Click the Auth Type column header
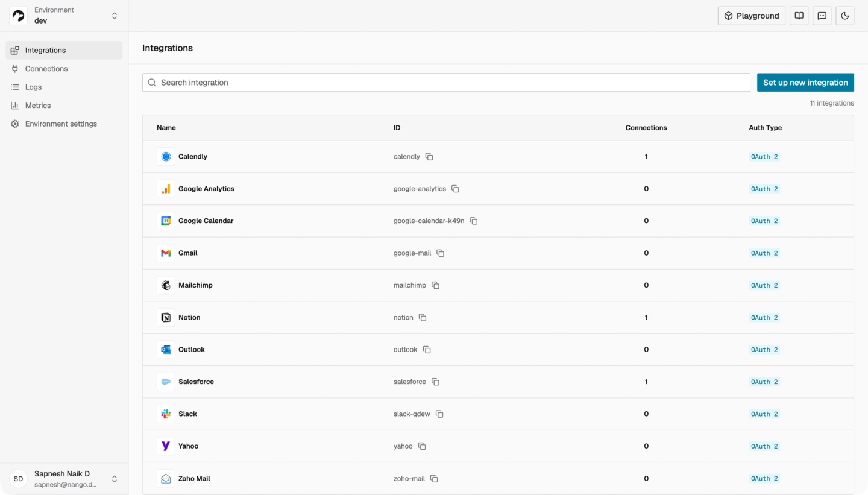The width and height of the screenshot is (868, 495). [766, 128]
